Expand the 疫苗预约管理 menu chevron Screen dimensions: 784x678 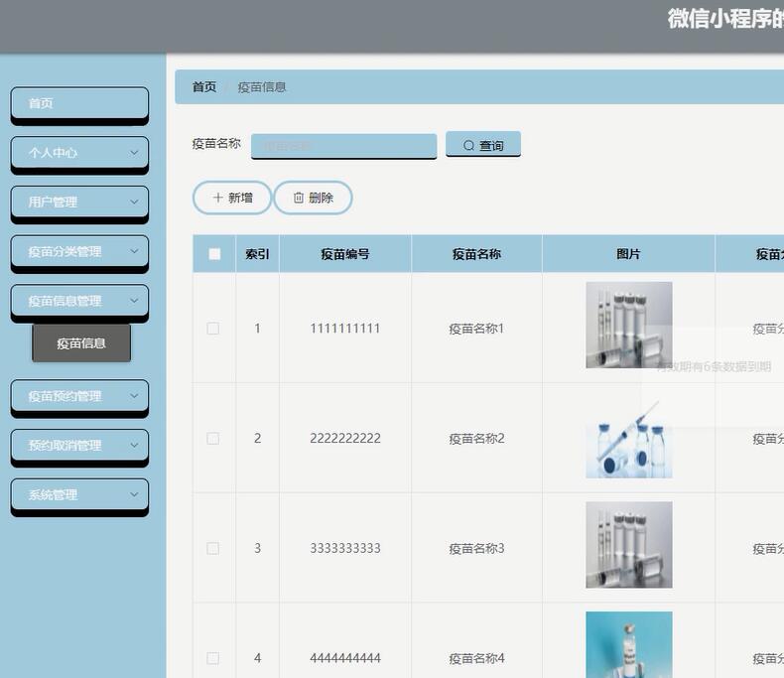134,396
